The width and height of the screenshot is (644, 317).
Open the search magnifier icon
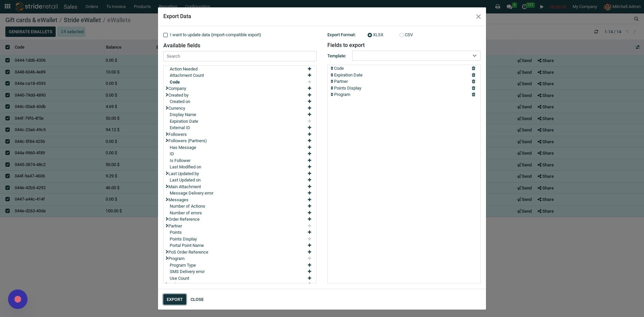tap(636, 19)
